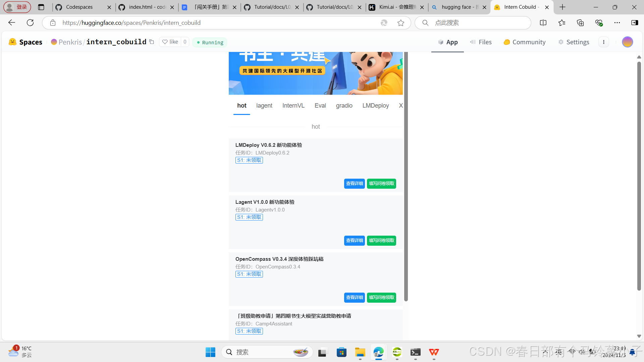This screenshot has width=644, height=362.
Task: Click the Penkris owner link
Action: point(70,42)
